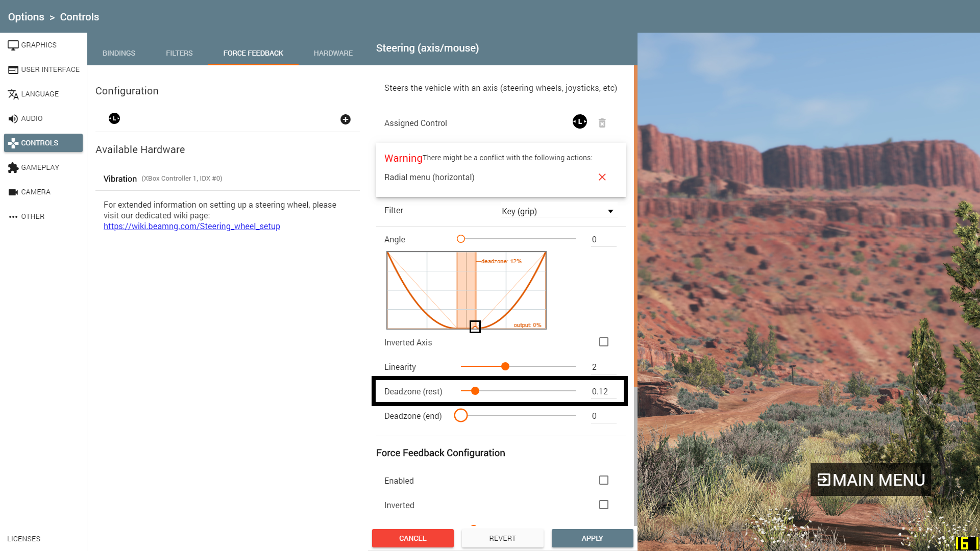Click Deadzone (rest) value field 0.12
This screenshot has height=551, width=980.
pos(604,391)
